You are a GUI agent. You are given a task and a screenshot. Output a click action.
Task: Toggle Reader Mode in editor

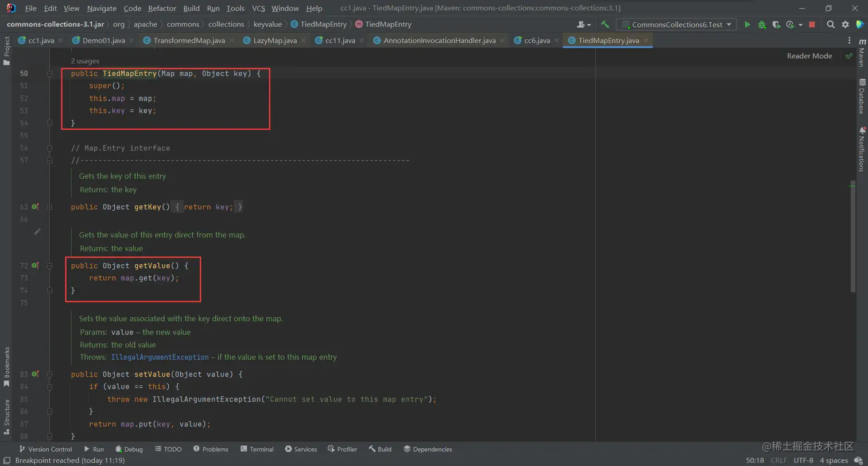(809, 56)
